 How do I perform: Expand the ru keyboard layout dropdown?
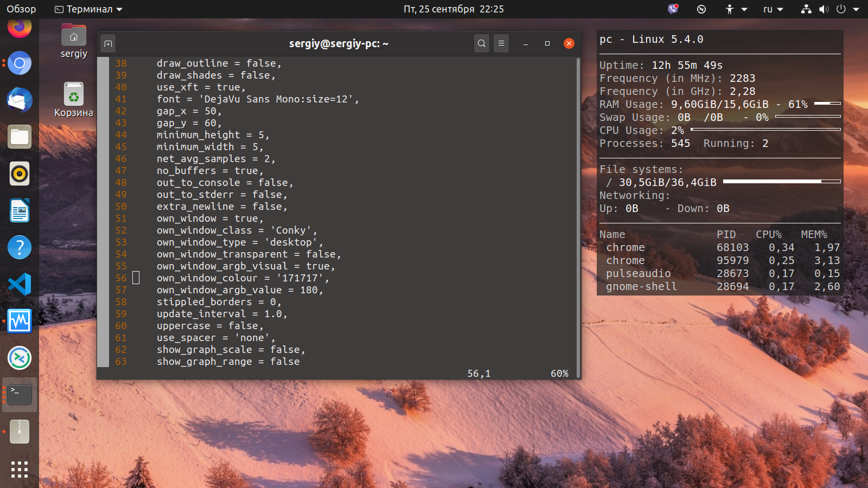pyautogui.click(x=773, y=9)
